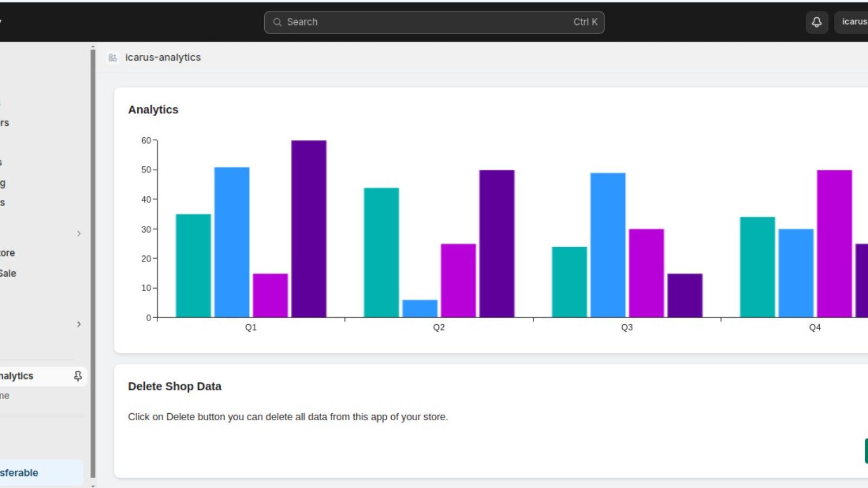Click the icarus-analytics breadcrumb link
Viewport: 868px width, 488px height.
tap(163, 57)
